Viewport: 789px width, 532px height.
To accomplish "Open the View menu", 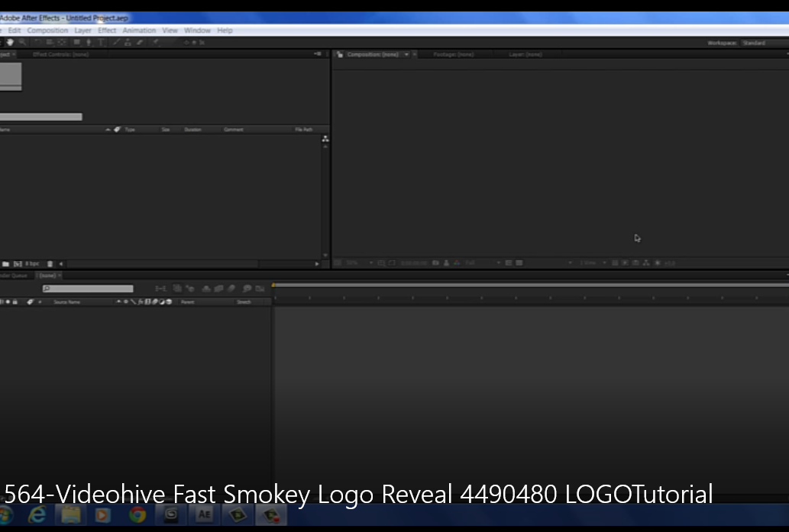I will (170, 31).
